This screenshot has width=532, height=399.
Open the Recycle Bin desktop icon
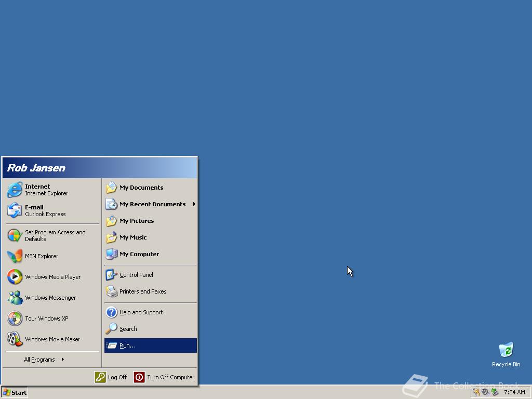click(506, 354)
